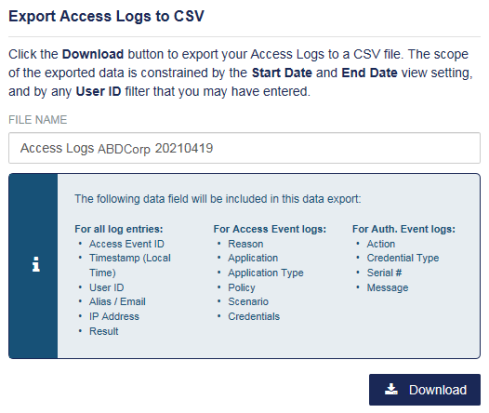Viewport: 489px width, 413px height.
Task: Click the 'Credential Type' field entry
Action: [403, 258]
